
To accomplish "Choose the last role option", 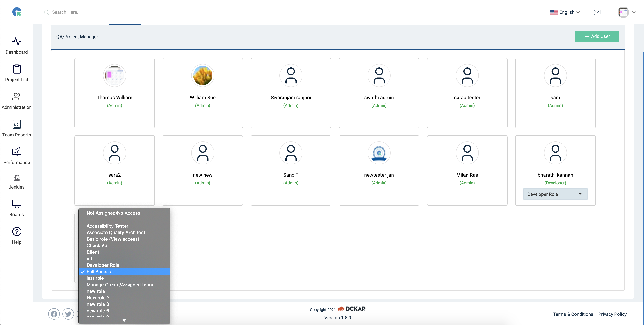I will (x=124, y=278).
